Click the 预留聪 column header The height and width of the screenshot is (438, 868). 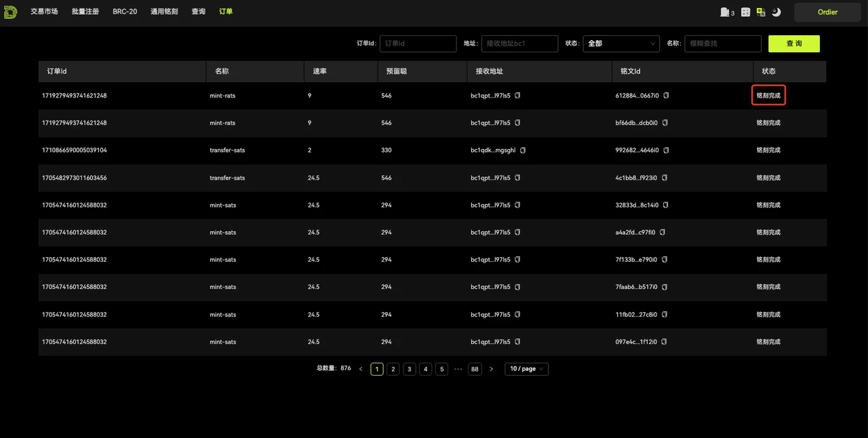point(422,71)
